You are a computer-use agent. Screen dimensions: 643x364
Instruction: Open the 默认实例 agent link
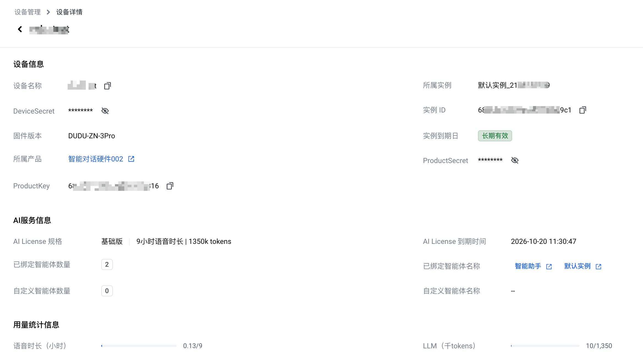click(577, 266)
